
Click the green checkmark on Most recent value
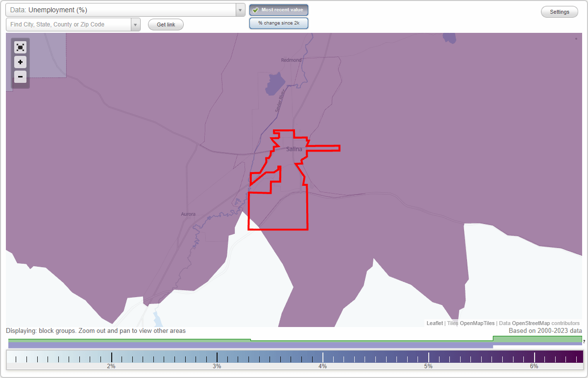(x=255, y=9)
